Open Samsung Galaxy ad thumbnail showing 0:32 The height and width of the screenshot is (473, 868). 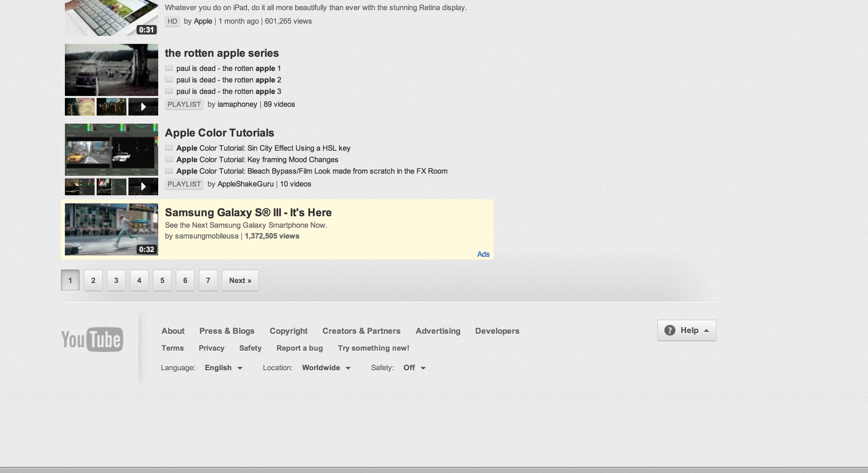pyautogui.click(x=112, y=229)
